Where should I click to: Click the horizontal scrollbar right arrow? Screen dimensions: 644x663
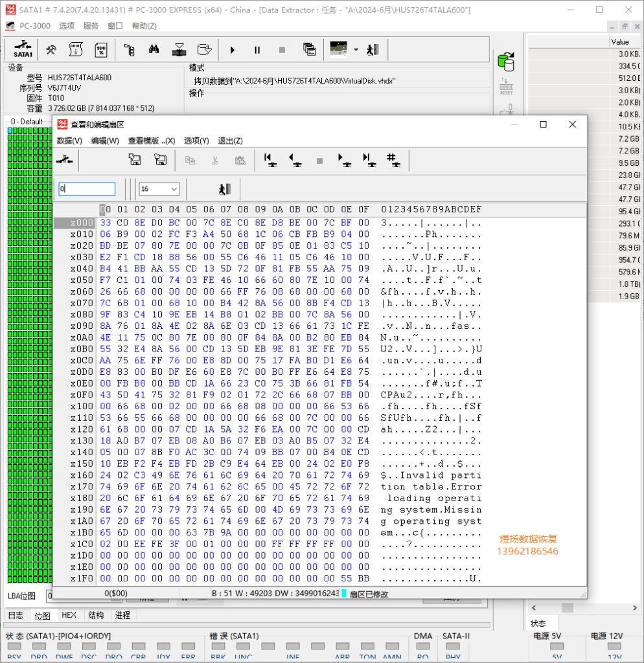635,607
